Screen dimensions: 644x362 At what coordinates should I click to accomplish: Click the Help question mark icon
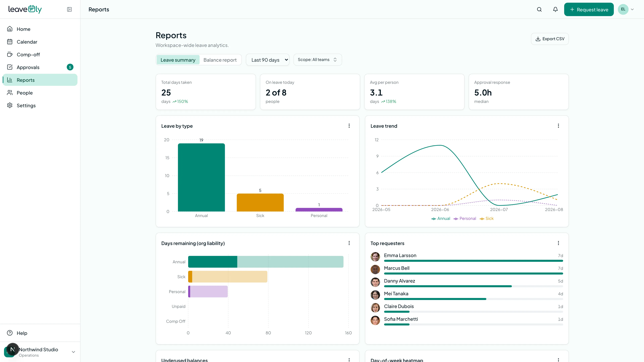point(10,333)
